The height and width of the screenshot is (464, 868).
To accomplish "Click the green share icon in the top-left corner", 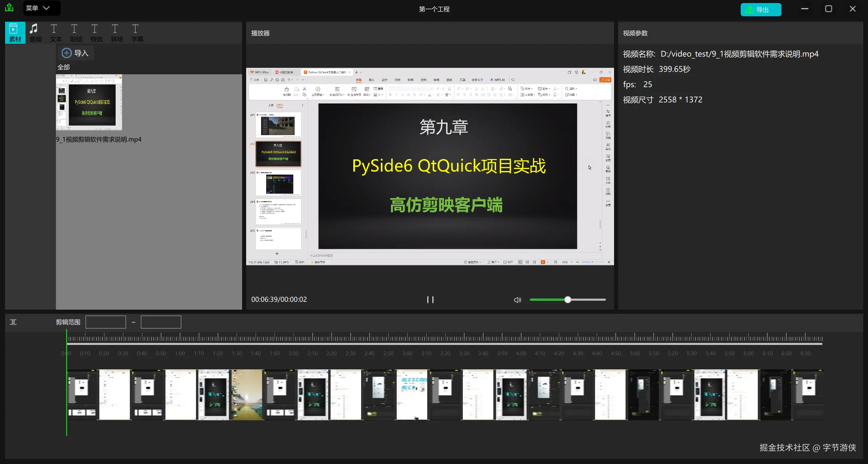I will tap(9, 7).
